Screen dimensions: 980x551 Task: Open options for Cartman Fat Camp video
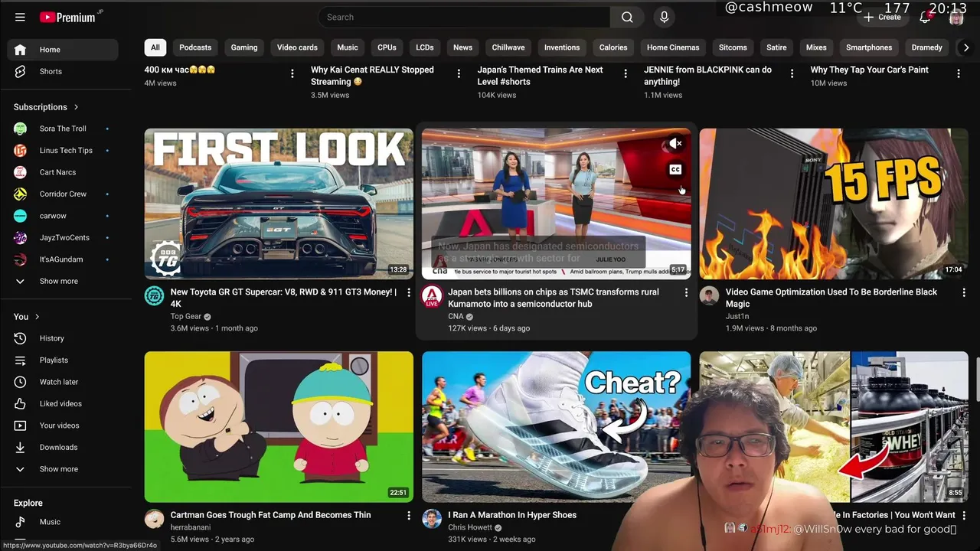pos(409,516)
